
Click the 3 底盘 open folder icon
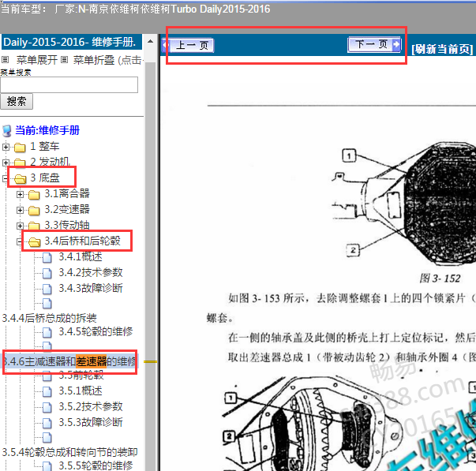point(21,179)
